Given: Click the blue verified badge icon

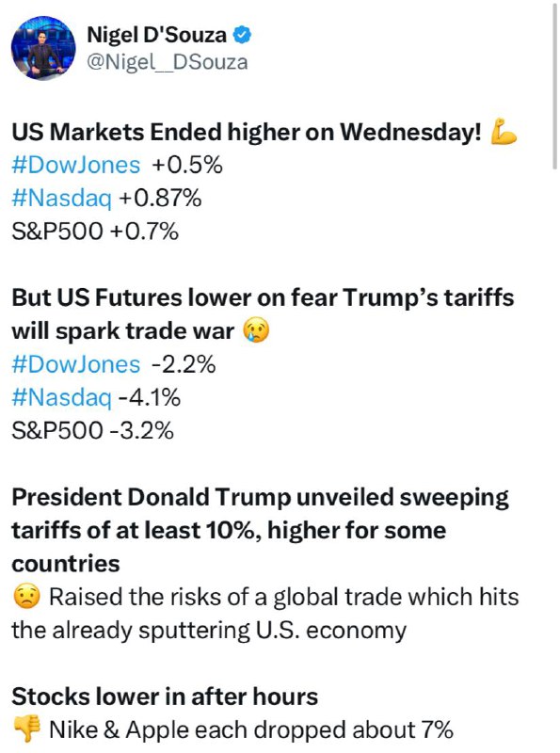Looking at the screenshot, I should click(242, 35).
